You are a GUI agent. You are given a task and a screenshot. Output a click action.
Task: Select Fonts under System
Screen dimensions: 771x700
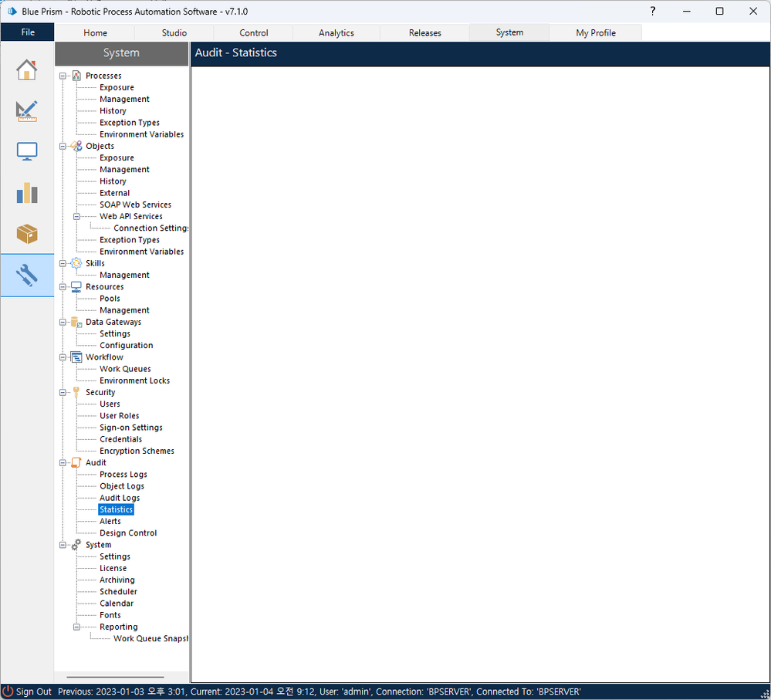[110, 615]
